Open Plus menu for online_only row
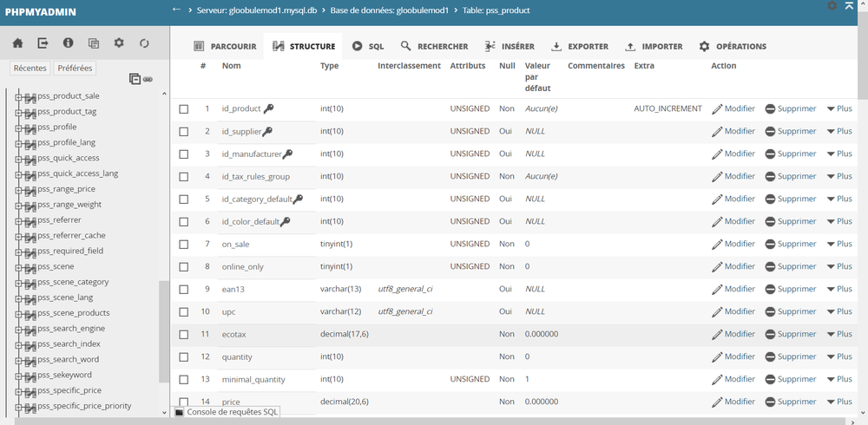 point(839,267)
